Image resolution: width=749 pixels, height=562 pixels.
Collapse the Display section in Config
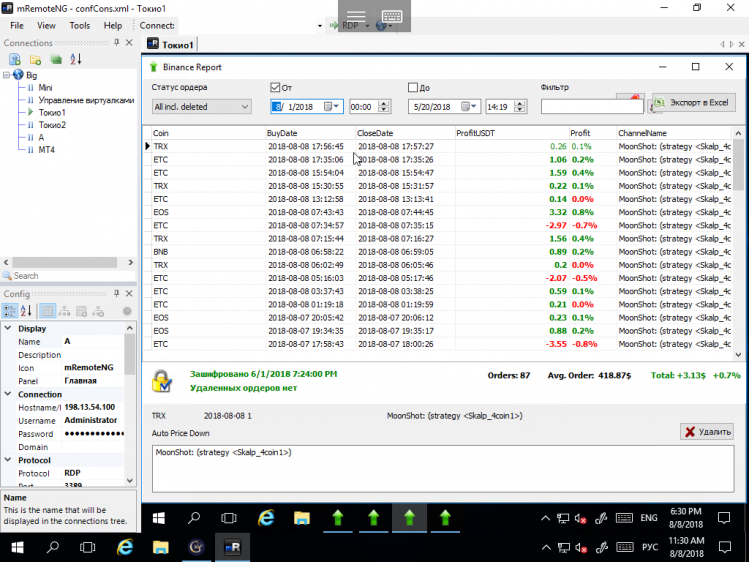8,328
